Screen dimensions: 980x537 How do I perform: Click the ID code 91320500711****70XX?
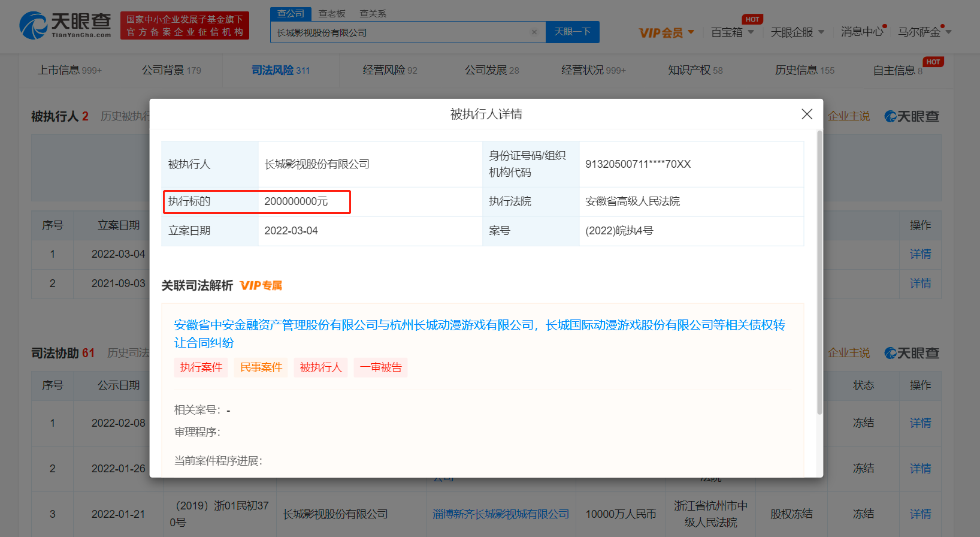click(x=638, y=164)
